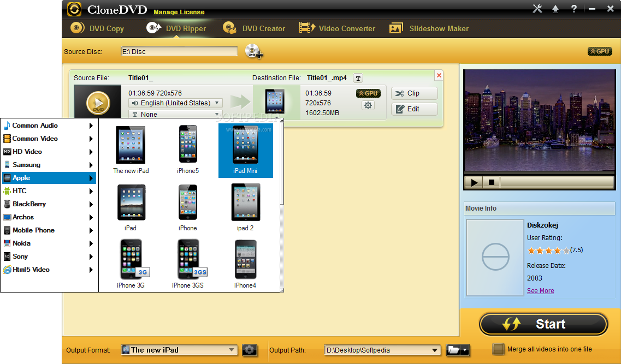Play the DVD source thumbnail
This screenshot has height=364, width=621.
click(98, 103)
